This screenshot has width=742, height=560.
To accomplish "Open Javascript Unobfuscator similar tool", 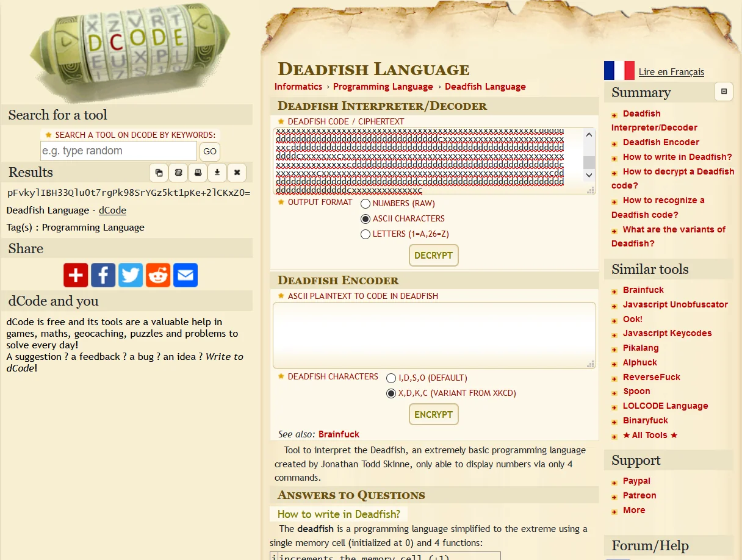I will (x=675, y=304).
